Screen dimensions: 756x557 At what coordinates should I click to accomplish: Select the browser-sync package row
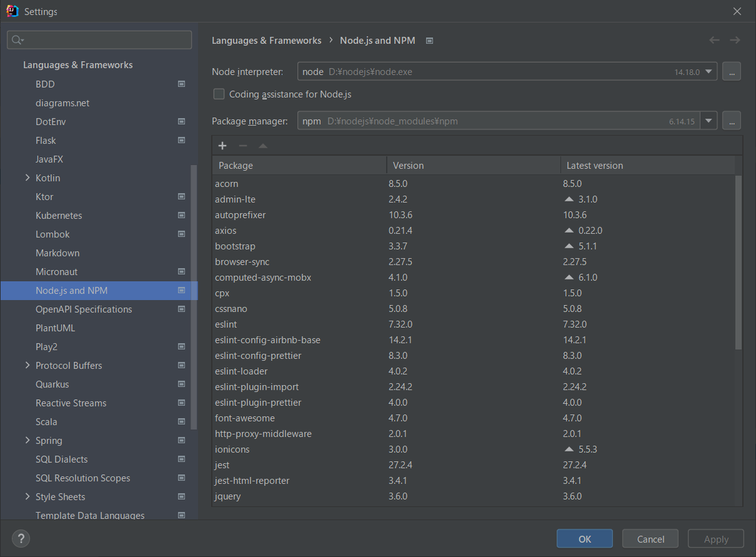[x=474, y=261]
